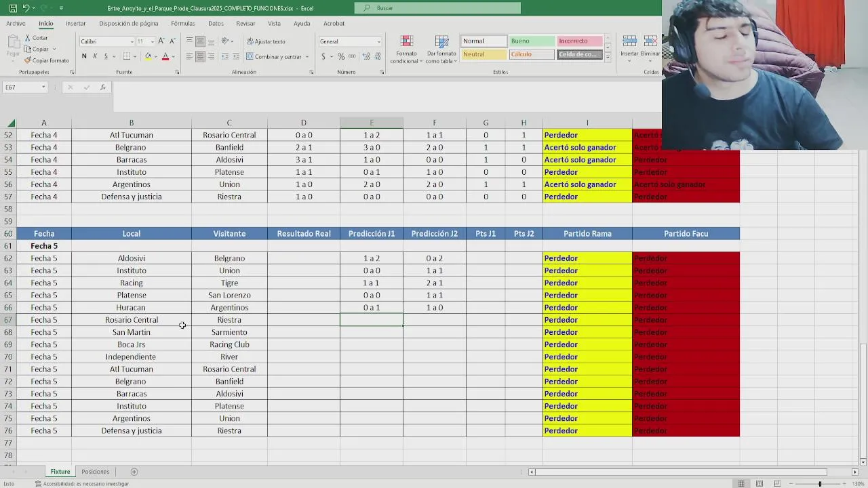Image resolution: width=868 pixels, height=488 pixels.
Task: Click the horizontal scrollbar right arrow
Action: [854, 472]
